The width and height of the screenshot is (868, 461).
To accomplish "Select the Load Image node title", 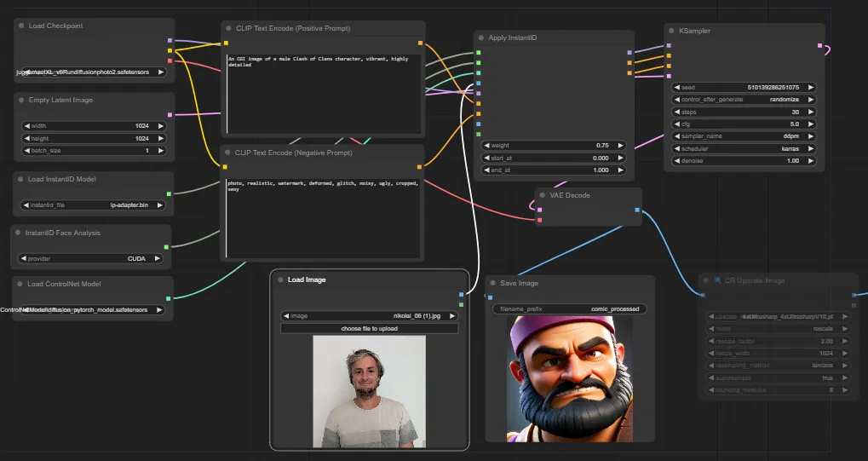I will click(307, 279).
